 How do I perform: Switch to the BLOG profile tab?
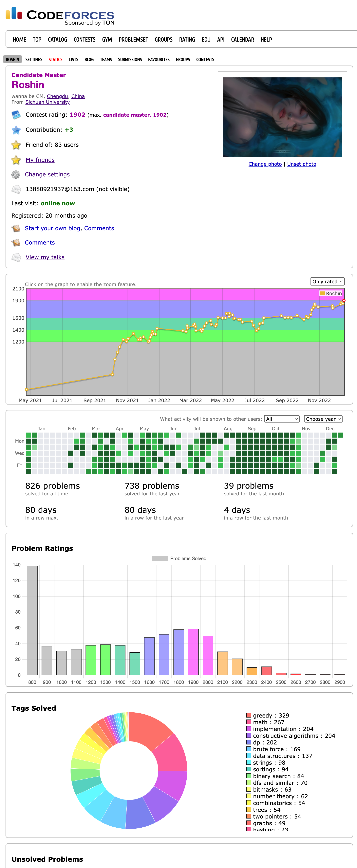pos(89,60)
